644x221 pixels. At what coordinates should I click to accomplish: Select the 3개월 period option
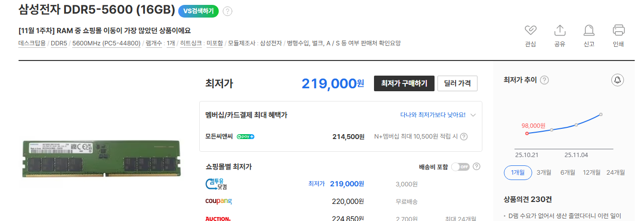pyautogui.click(x=544, y=172)
